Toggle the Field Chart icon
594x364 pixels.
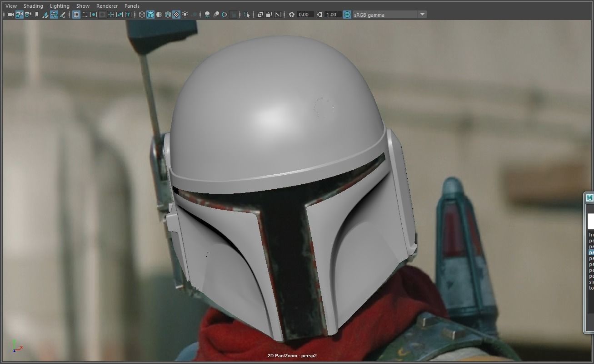111,15
